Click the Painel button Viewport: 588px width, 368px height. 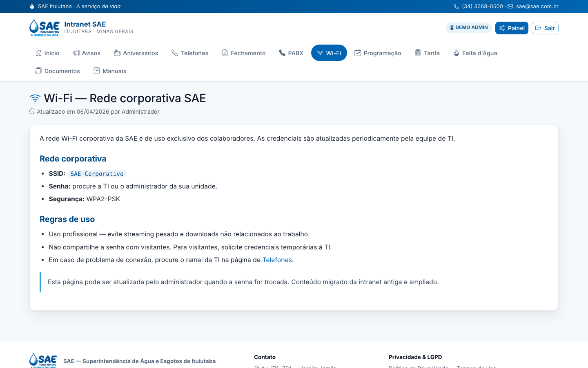point(512,28)
